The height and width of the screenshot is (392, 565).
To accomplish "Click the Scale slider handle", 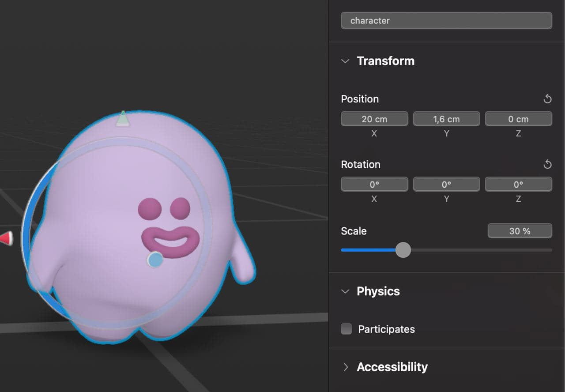I will 403,250.
